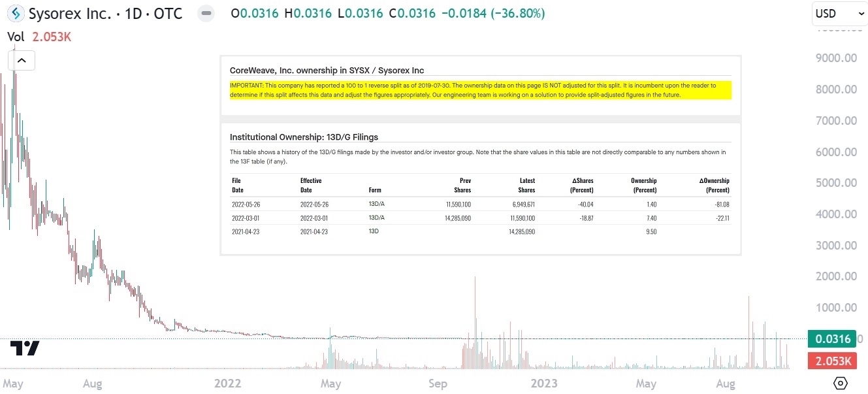Click the close value C0.0316

click(x=412, y=14)
